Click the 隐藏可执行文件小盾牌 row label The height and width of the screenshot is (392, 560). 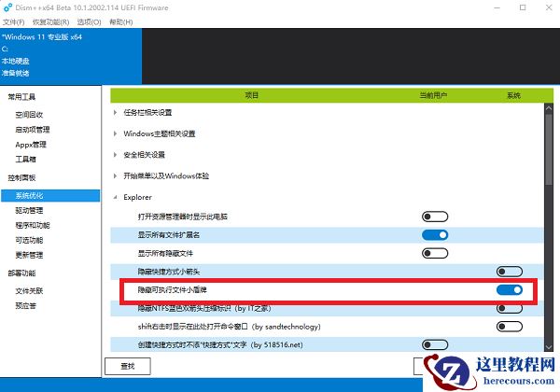(172, 290)
